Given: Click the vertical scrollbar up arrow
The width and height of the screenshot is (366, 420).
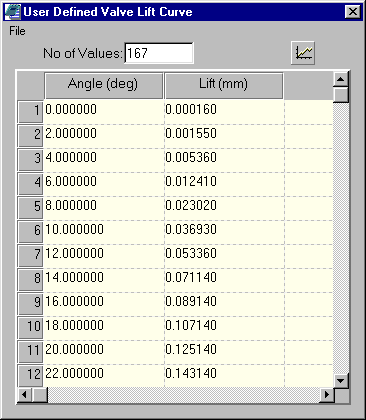Looking at the screenshot, I should point(341,79).
